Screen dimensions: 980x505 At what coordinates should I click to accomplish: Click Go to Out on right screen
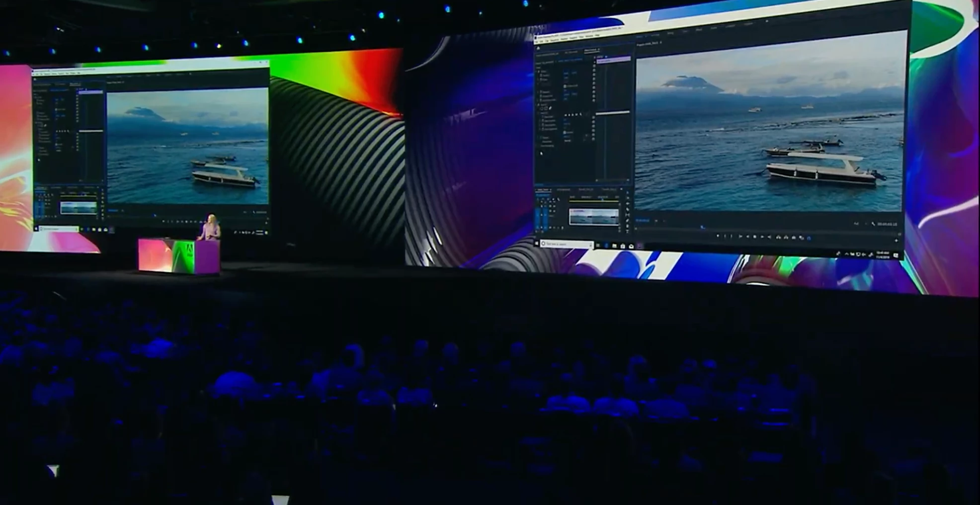(x=769, y=237)
